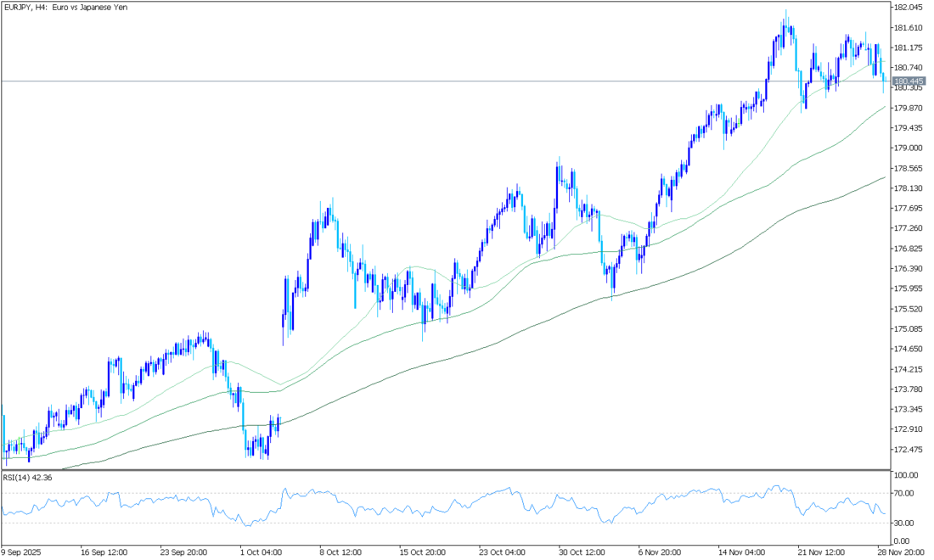Click the RSI 30.00 level label
This screenshot has width=934, height=560.
[x=903, y=523]
